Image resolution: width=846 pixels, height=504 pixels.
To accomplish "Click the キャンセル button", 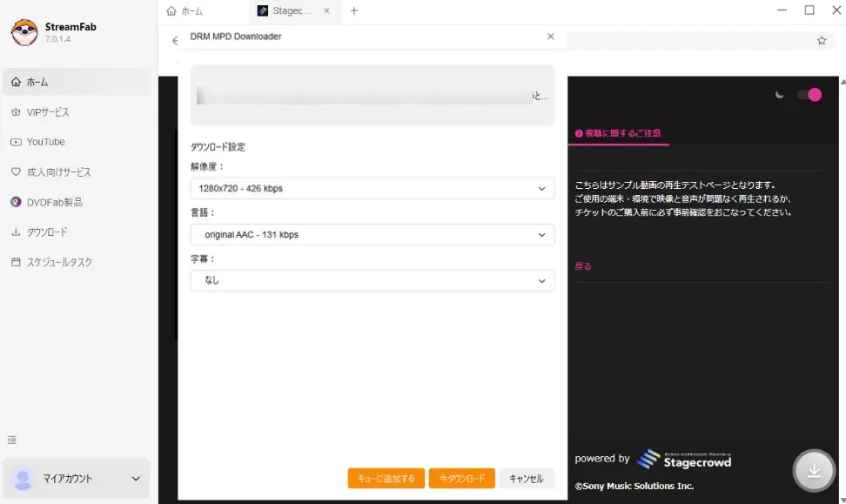I will 527,478.
